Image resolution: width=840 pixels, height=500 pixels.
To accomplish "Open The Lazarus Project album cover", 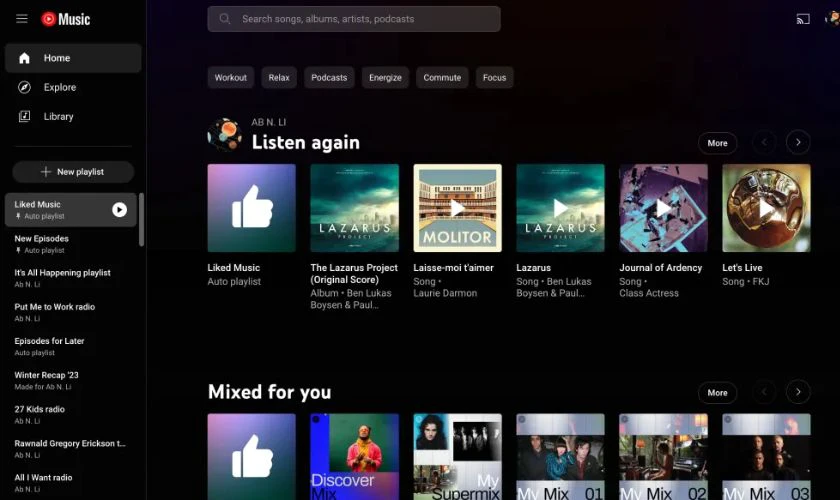I will tap(355, 208).
